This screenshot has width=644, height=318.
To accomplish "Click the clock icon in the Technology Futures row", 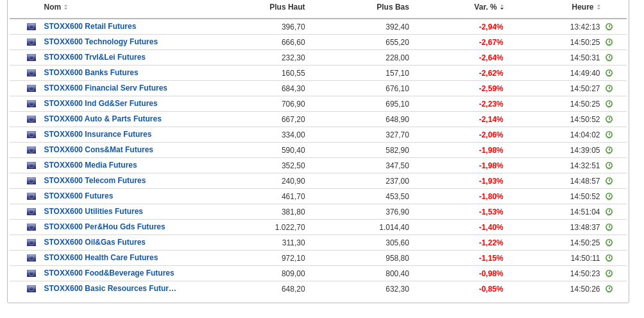I will (609, 42).
